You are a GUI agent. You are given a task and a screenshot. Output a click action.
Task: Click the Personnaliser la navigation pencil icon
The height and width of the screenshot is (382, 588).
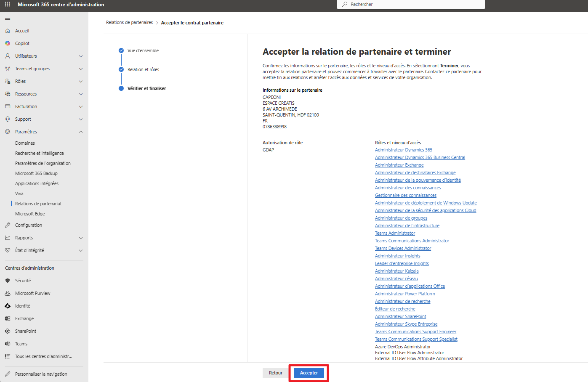point(8,374)
